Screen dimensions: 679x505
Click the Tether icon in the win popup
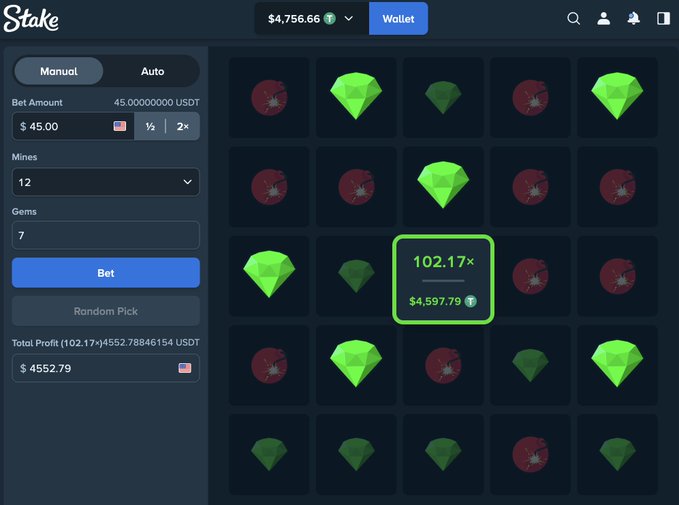click(x=470, y=301)
